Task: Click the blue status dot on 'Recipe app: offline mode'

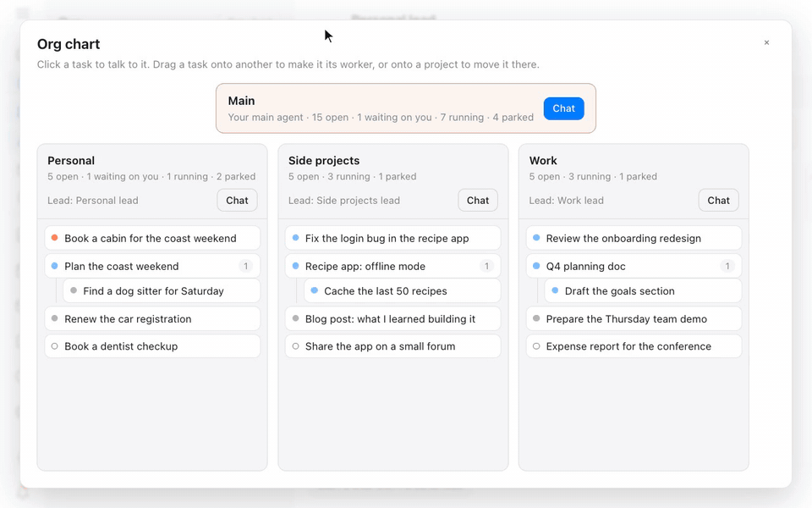Action: [x=295, y=266]
